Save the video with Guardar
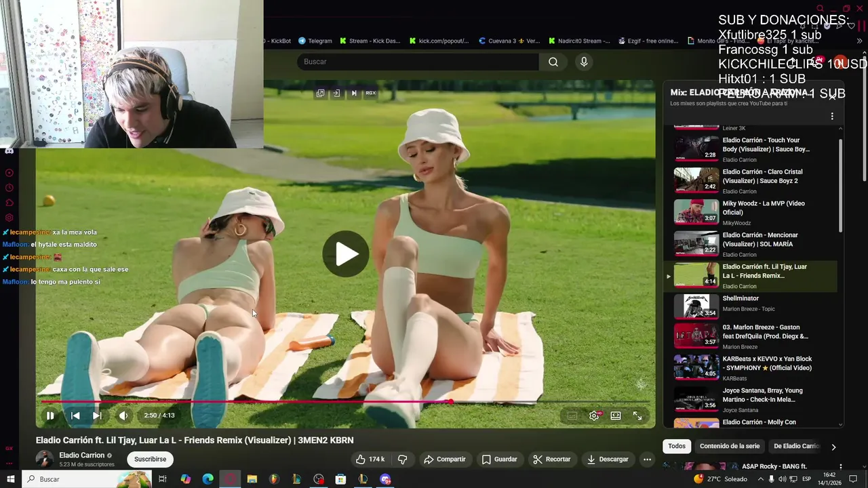The image size is (868, 488). click(499, 459)
